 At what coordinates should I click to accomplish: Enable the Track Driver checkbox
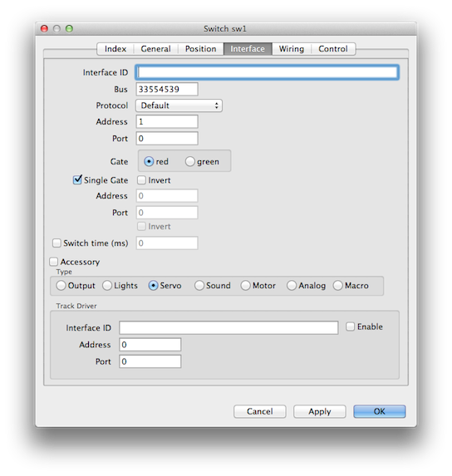coord(350,326)
